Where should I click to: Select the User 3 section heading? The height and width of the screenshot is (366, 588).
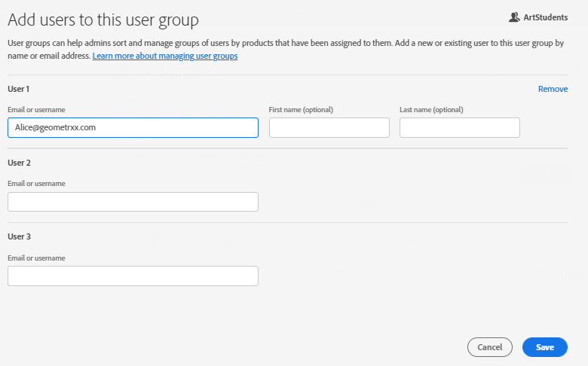pos(19,236)
